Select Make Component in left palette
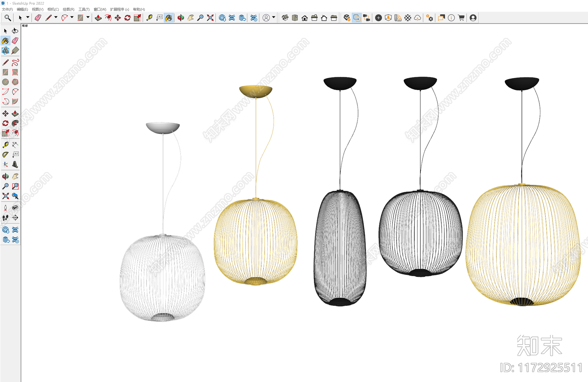Screen dimensions: 588x382 [6, 50]
